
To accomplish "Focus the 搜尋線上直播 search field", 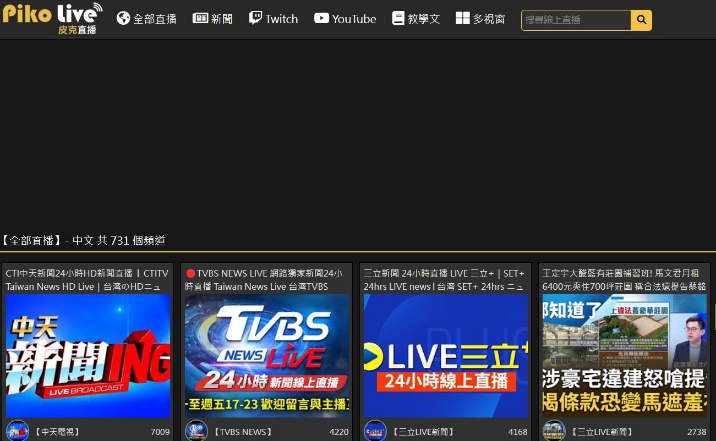I will coord(575,19).
